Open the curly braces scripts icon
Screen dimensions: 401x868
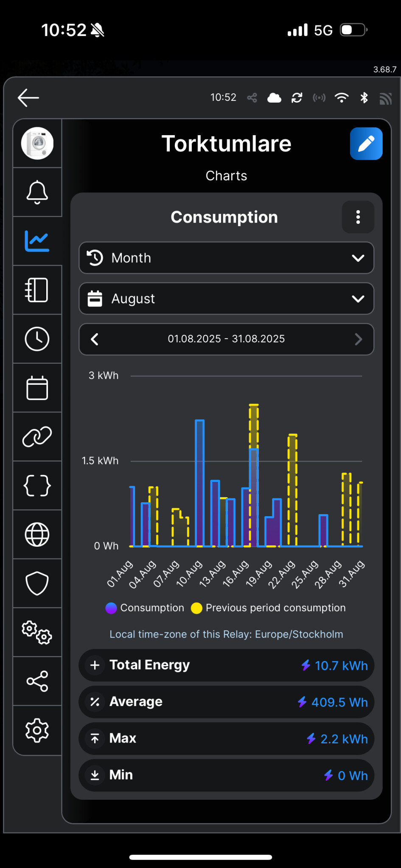tap(37, 486)
